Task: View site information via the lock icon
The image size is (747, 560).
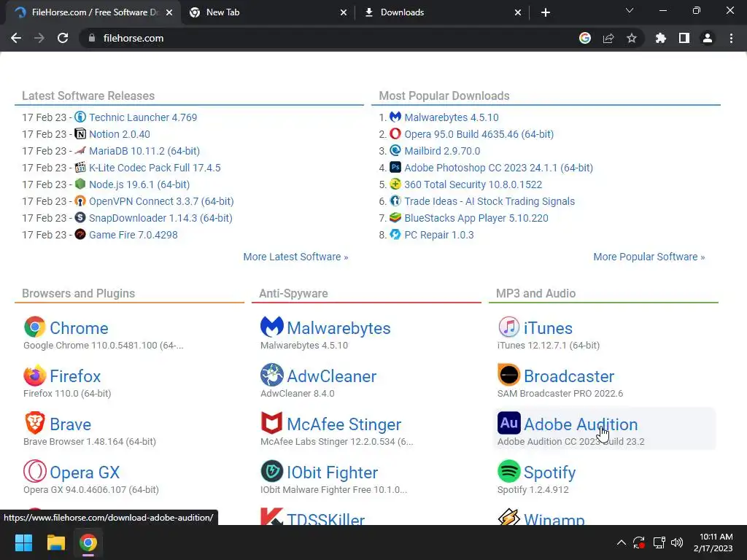Action: (x=92, y=38)
